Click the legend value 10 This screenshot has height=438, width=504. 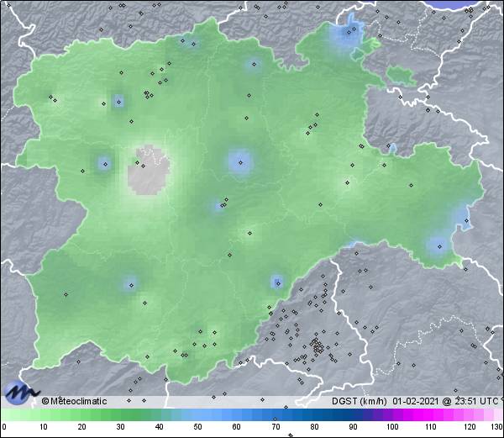pyautogui.click(x=44, y=427)
